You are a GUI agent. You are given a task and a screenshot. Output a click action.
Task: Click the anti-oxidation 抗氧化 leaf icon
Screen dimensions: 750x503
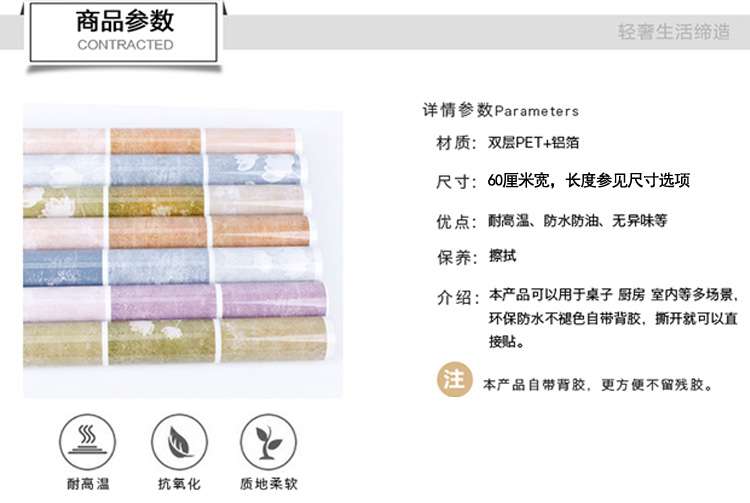tap(179, 442)
